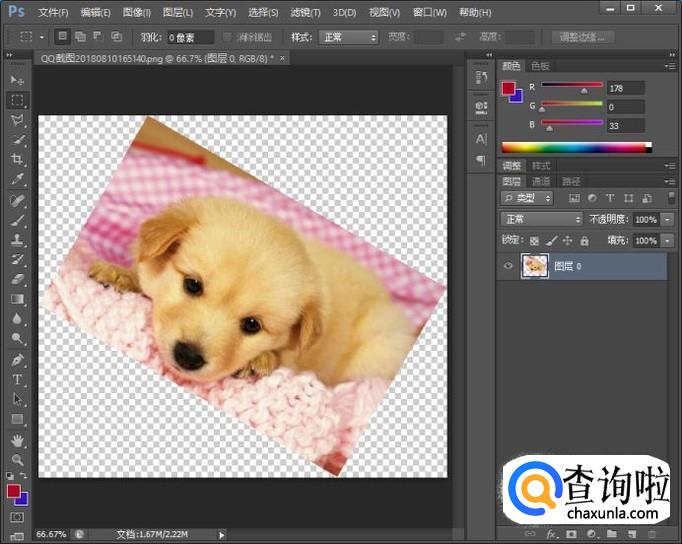Click the 羽化 feather input field
The image size is (682, 544).
tap(189, 37)
